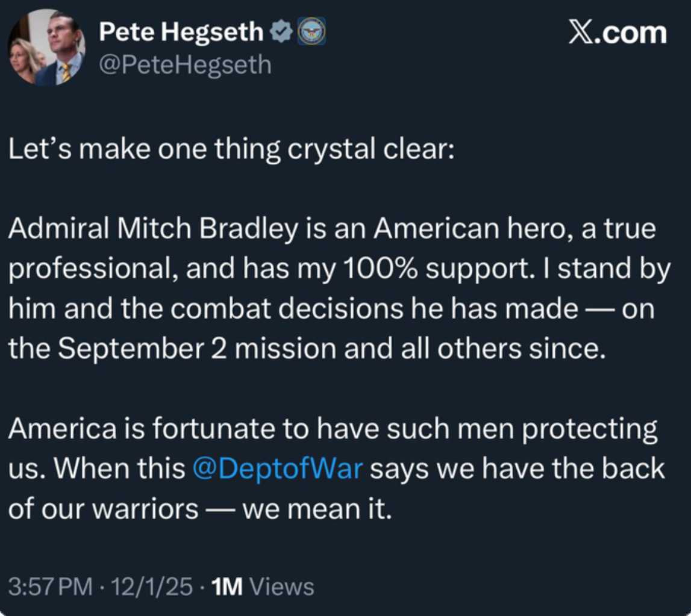The width and height of the screenshot is (691, 616).
Task: Open the 'Pete Hegseth' display name
Action: pyautogui.click(x=181, y=33)
